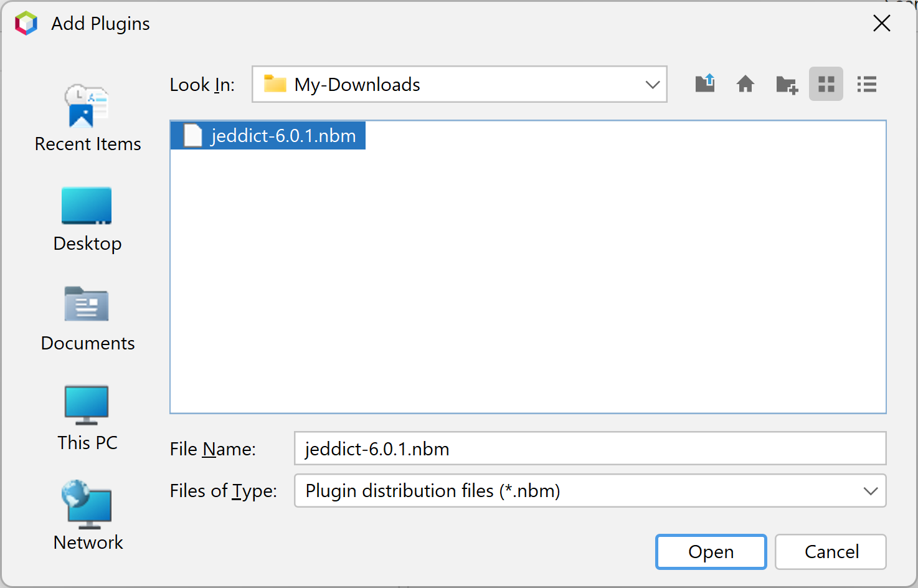Viewport: 918px width, 588px height.
Task: Expand the Files of Type dropdown
Action: coord(870,491)
